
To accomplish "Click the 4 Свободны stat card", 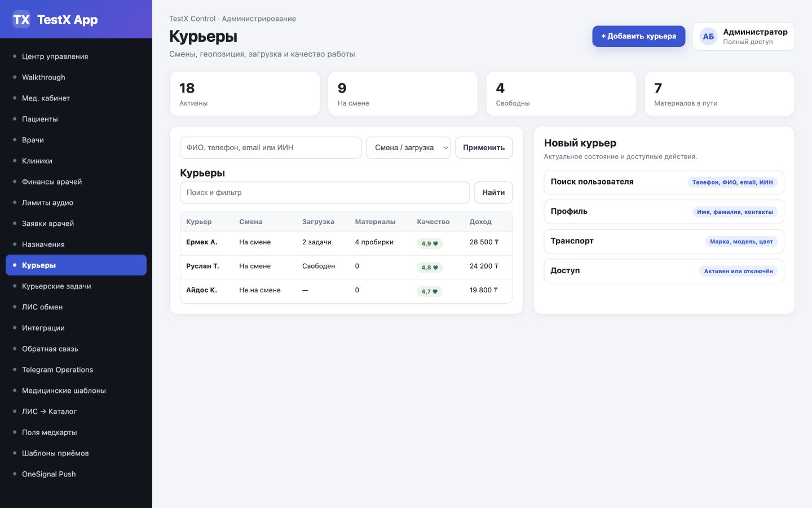I will (561, 94).
